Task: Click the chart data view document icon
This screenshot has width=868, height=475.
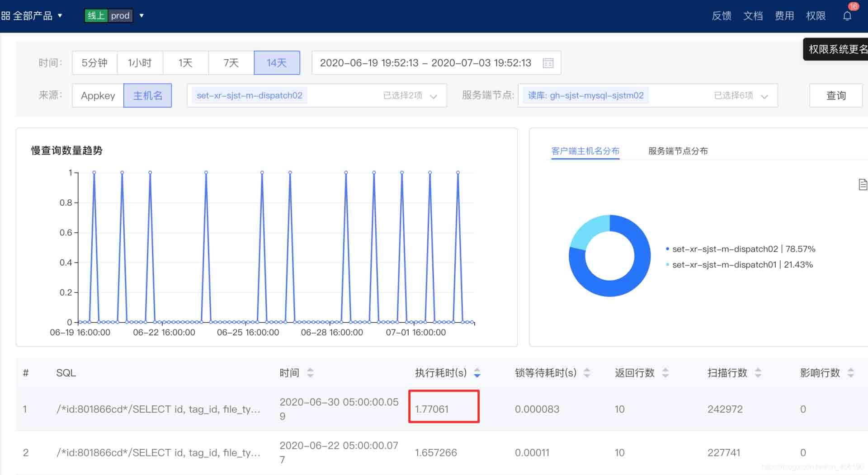Action: (x=863, y=184)
